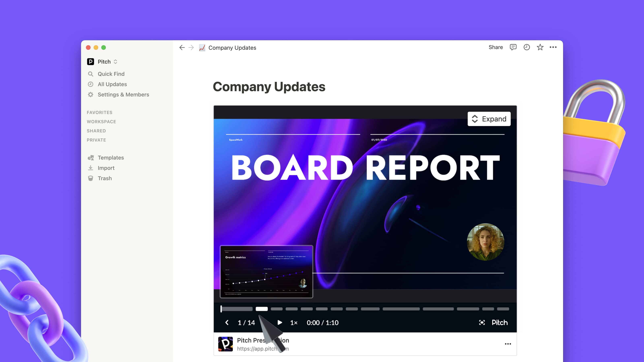Expand the embedded presentation

coord(489,119)
